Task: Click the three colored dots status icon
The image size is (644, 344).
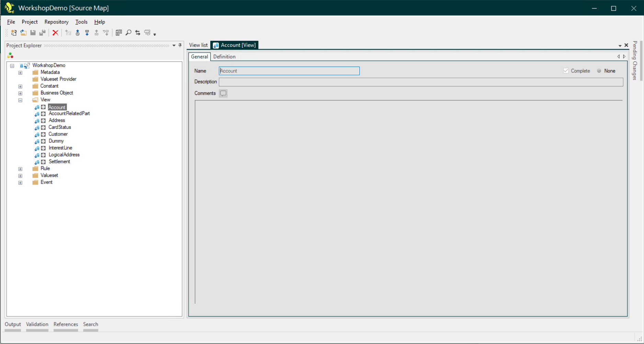Action: pos(10,55)
